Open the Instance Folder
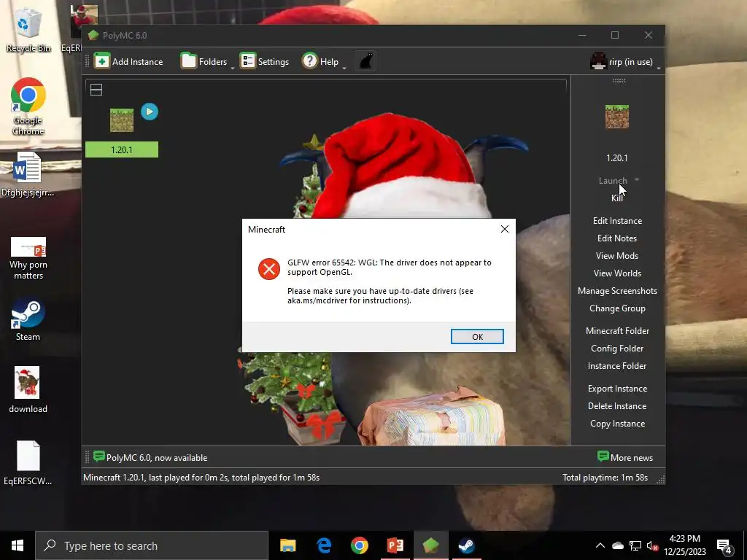This screenshot has width=747, height=560. tap(617, 366)
